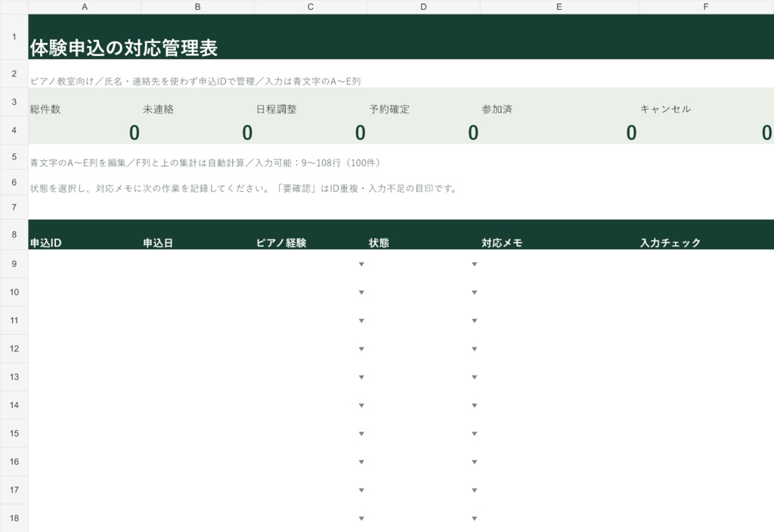Select row 8 header

point(14,234)
